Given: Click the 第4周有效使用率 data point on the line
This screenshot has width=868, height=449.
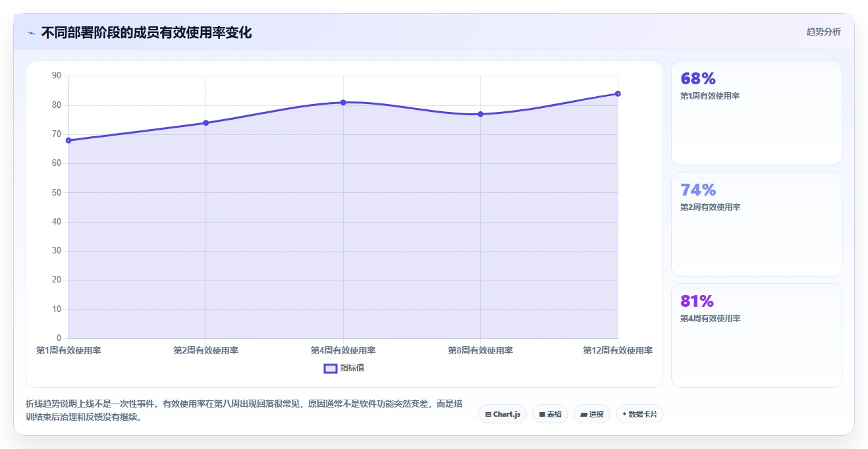Looking at the screenshot, I should 343,102.
